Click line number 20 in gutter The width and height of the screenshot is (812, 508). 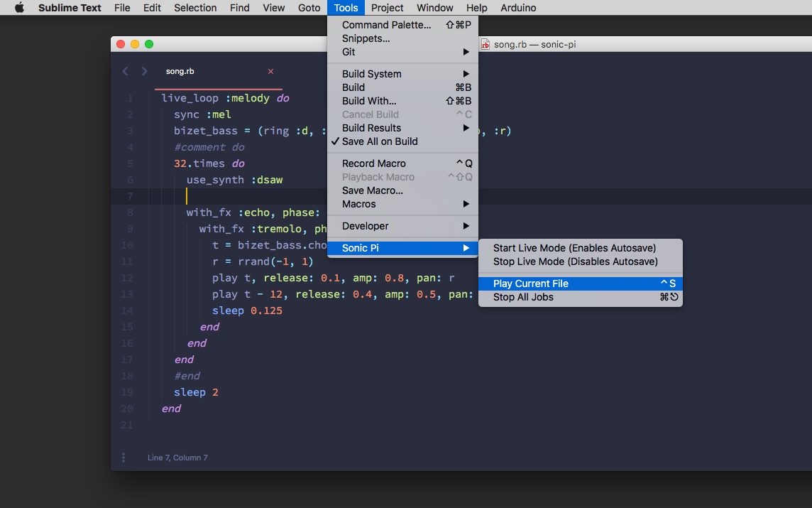(127, 409)
